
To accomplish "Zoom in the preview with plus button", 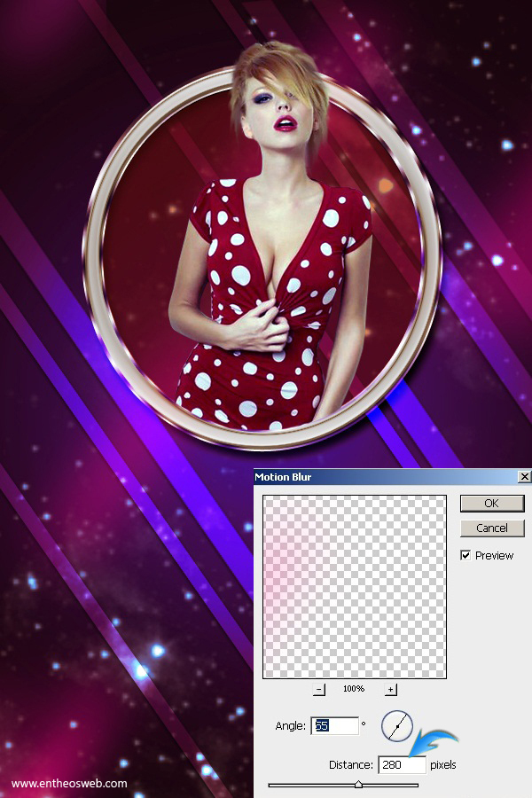I will click(x=390, y=689).
